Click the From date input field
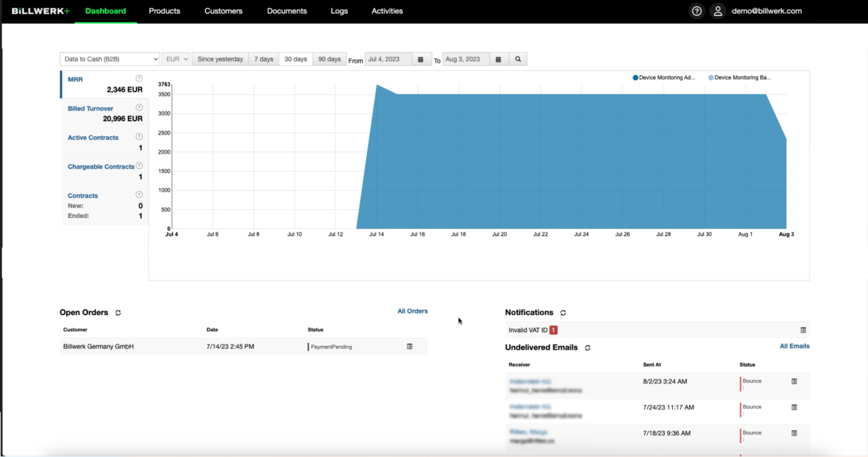 [x=388, y=59]
